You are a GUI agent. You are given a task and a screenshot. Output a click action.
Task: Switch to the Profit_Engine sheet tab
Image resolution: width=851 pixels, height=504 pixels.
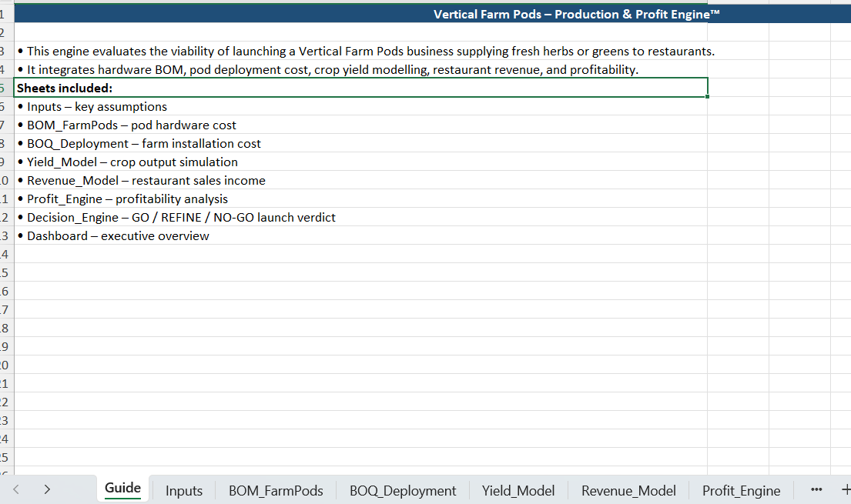(742, 490)
